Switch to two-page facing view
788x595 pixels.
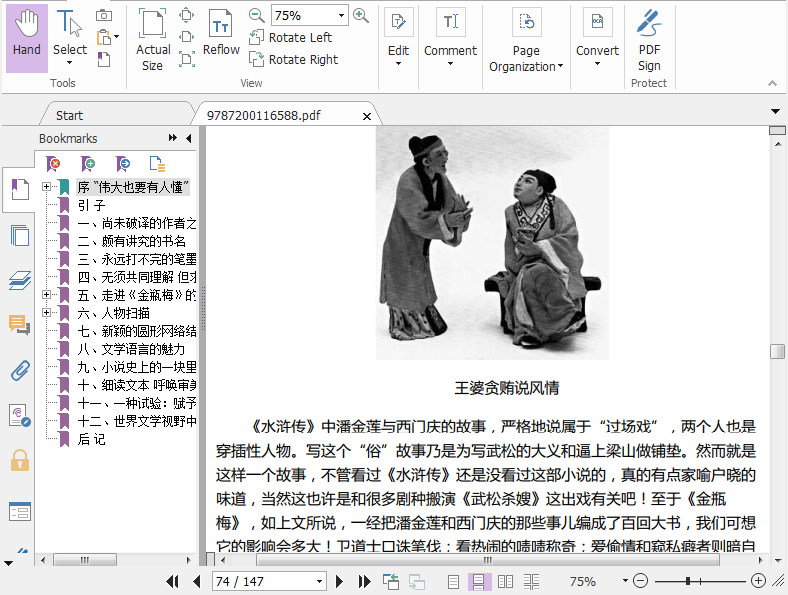point(506,581)
